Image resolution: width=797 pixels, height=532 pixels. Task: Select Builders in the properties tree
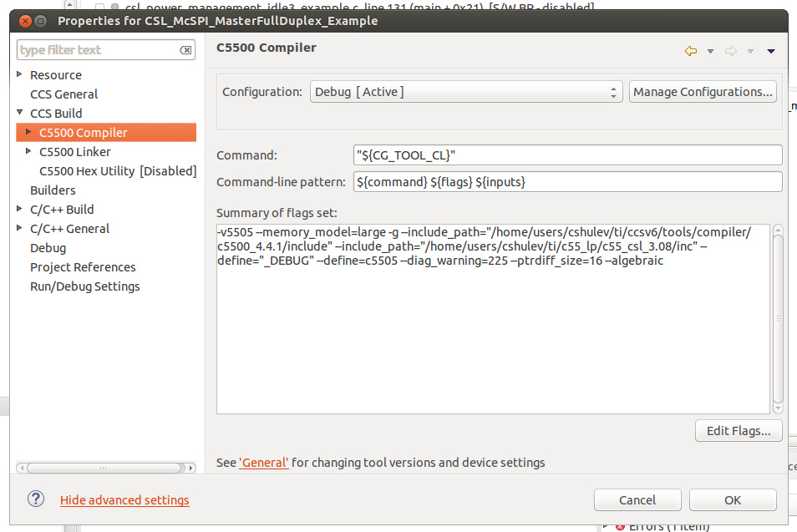point(53,190)
